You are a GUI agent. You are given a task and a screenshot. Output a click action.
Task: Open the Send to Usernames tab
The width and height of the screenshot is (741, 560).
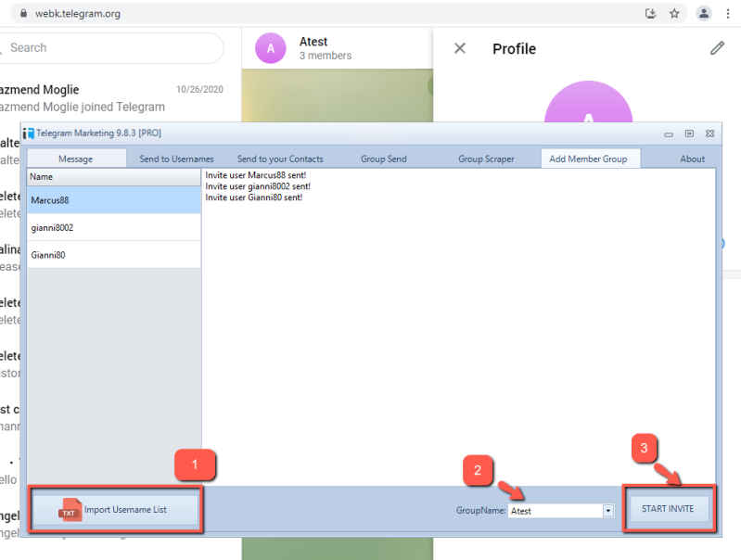(x=176, y=159)
